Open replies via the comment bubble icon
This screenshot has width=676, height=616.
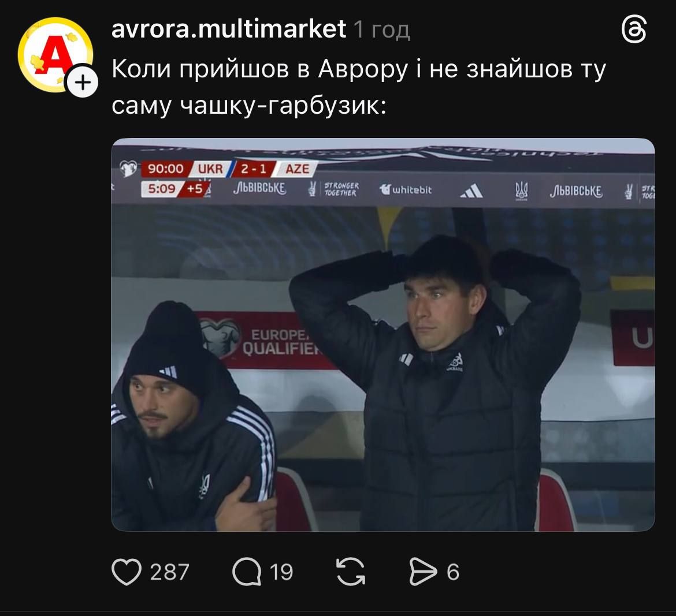point(247,572)
